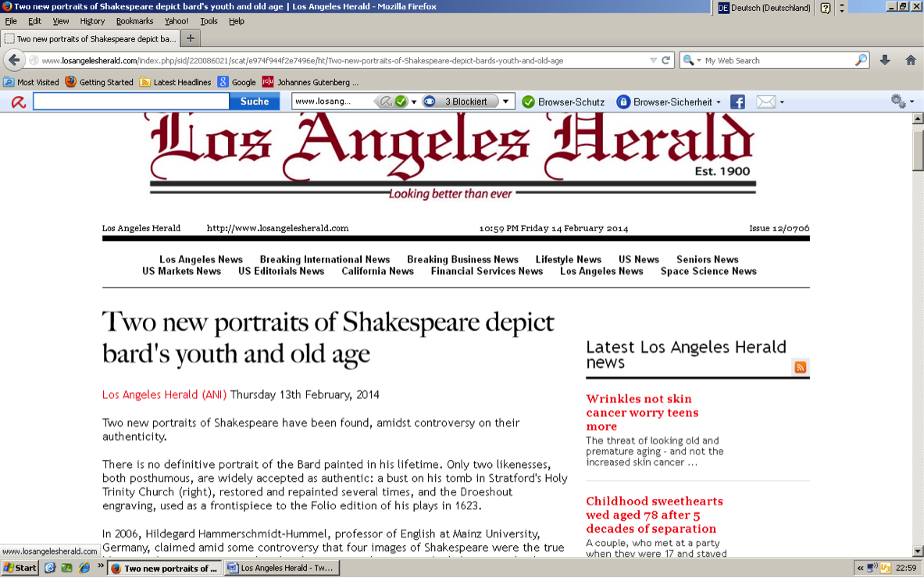This screenshot has height=578, width=924.
Task: Open California News section
Action: pos(378,271)
